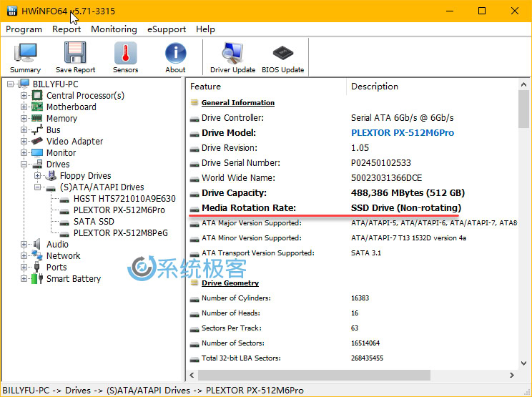
Task: Click the 488,386 MBytes (512 GB) value
Action: point(408,192)
